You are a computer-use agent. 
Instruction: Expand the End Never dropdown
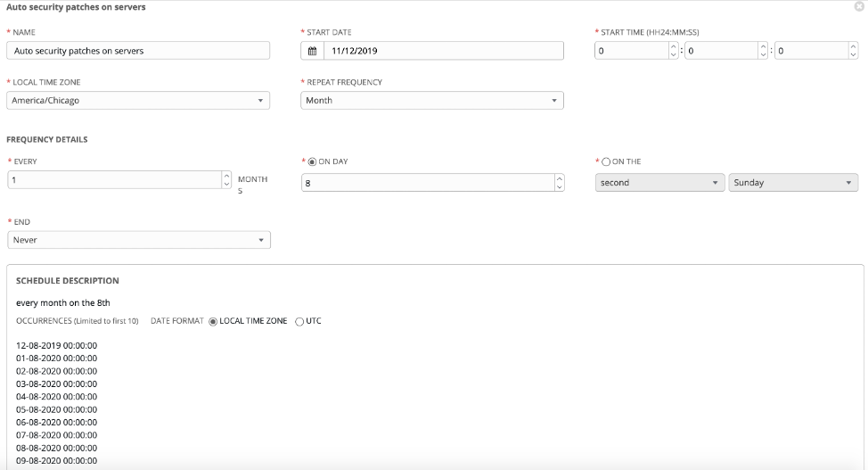click(x=139, y=240)
